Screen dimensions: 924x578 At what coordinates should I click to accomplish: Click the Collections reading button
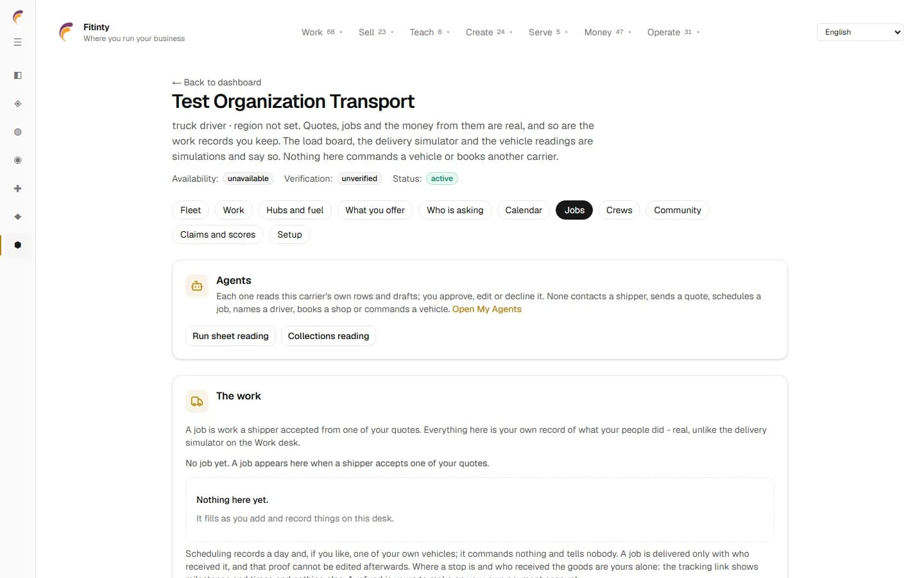(329, 336)
